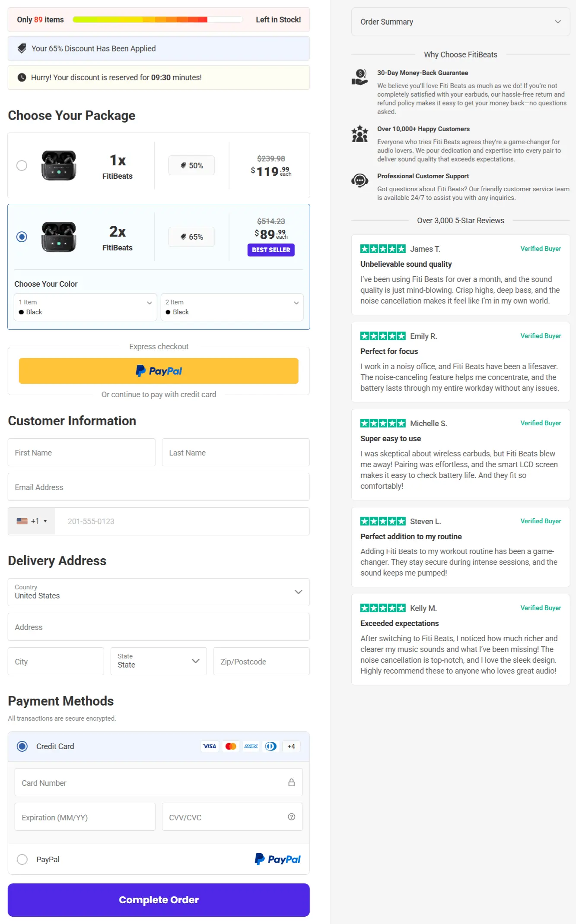Click the discount tag icon
This screenshot has height=924, width=576.
[22, 48]
